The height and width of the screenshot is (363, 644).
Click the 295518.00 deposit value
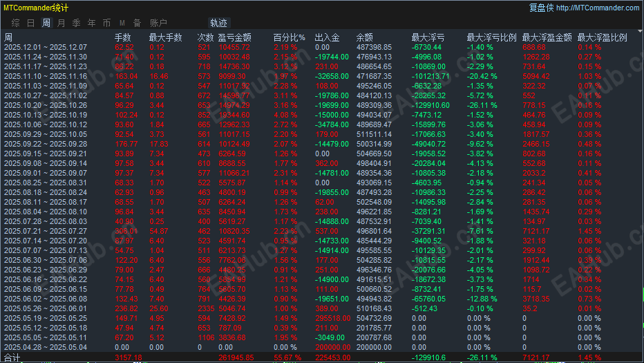point(333,318)
